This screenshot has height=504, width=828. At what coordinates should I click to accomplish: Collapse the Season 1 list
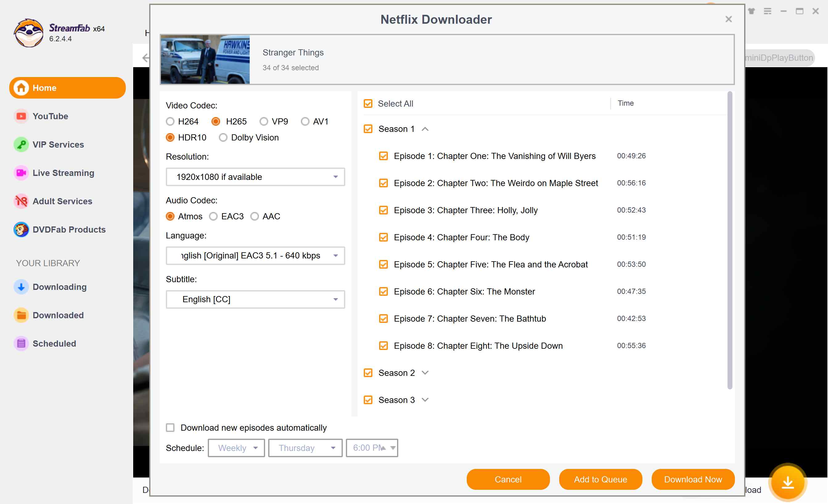coord(425,129)
